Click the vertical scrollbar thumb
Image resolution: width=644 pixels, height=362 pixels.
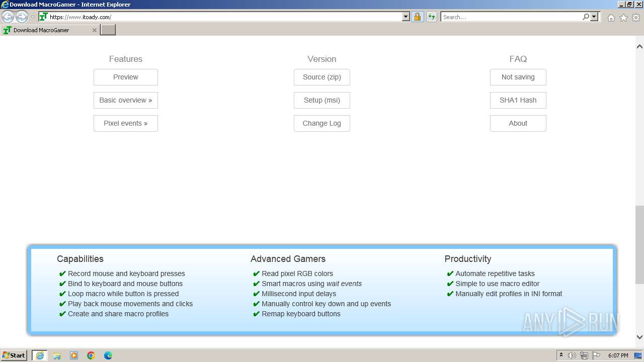[x=639, y=245]
